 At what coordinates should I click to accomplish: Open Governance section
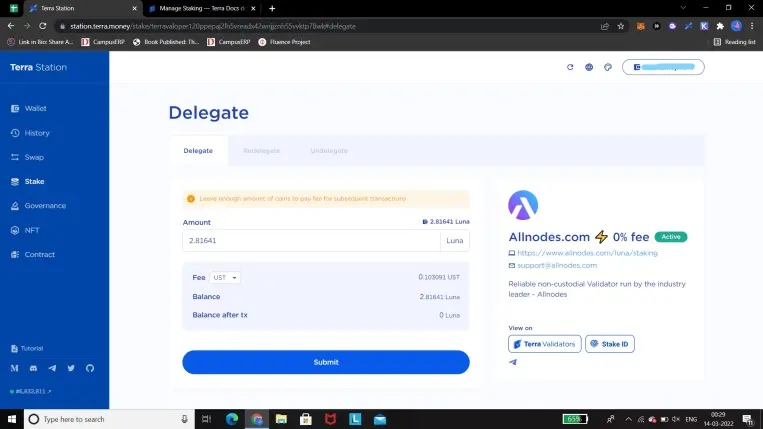coord(38,206)
